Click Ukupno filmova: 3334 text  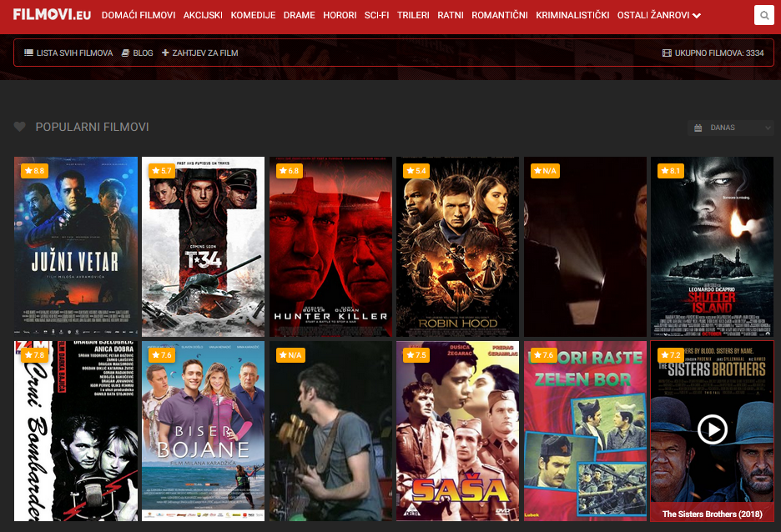click(719, 53)
